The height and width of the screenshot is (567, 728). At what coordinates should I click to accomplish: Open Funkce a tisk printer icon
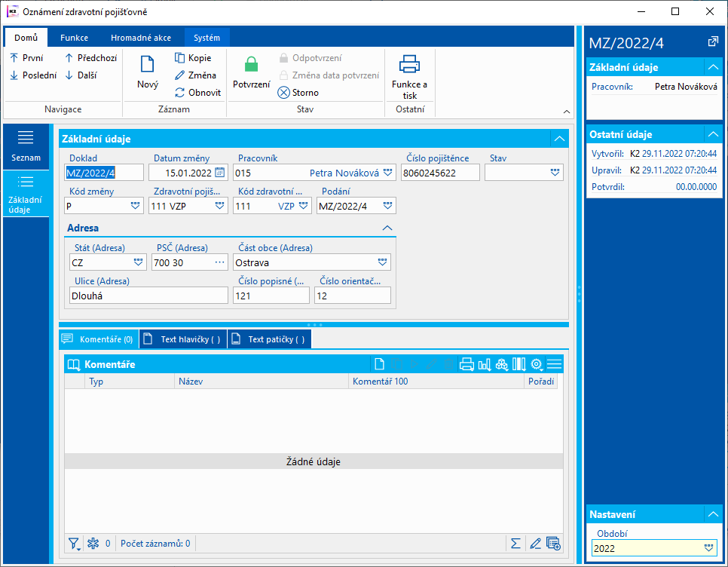click(x=409, y=65)
